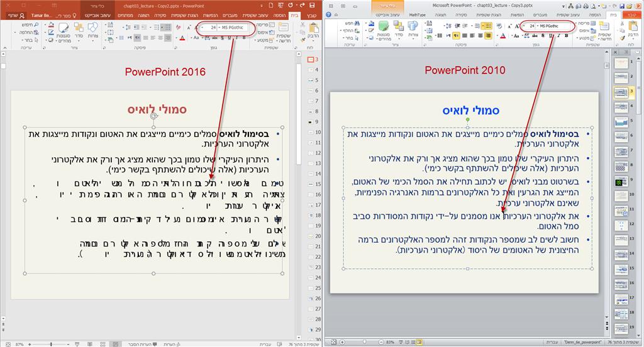Click Find binoculars (חפש) in PowerPoint 2010
This screenshot has height=347, width=644.
[x=351, y=23]
